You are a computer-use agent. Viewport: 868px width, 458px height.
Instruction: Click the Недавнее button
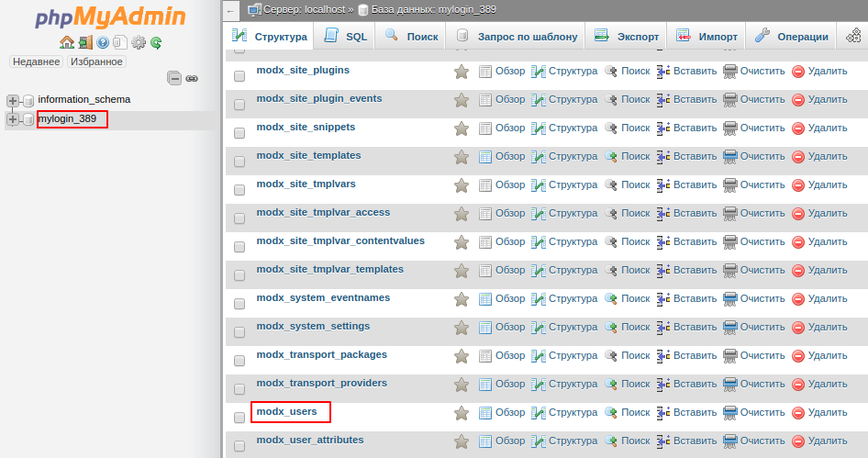pos(36,61)
